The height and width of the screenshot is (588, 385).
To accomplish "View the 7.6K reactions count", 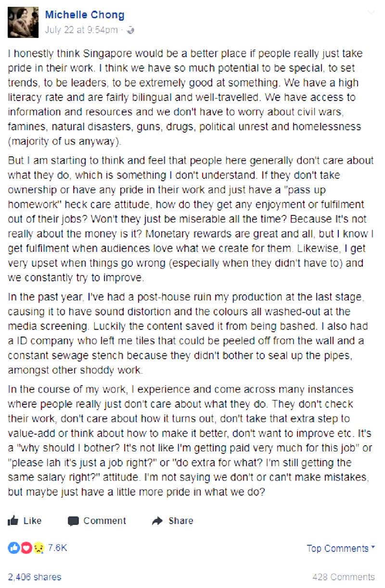I will pyautogui.click(x=57, y=548).
